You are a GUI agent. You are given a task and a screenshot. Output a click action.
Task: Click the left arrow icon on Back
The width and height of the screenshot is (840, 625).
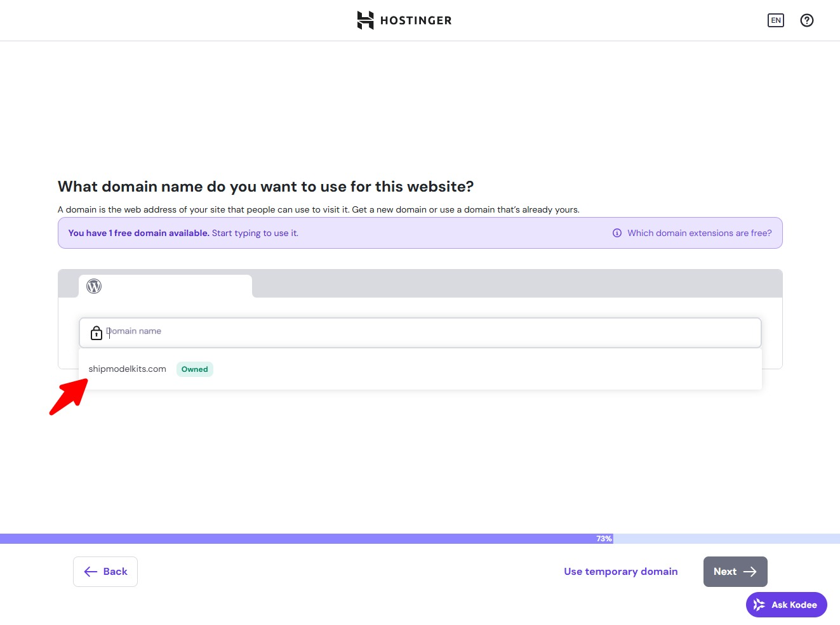click(x=91, y=572)
